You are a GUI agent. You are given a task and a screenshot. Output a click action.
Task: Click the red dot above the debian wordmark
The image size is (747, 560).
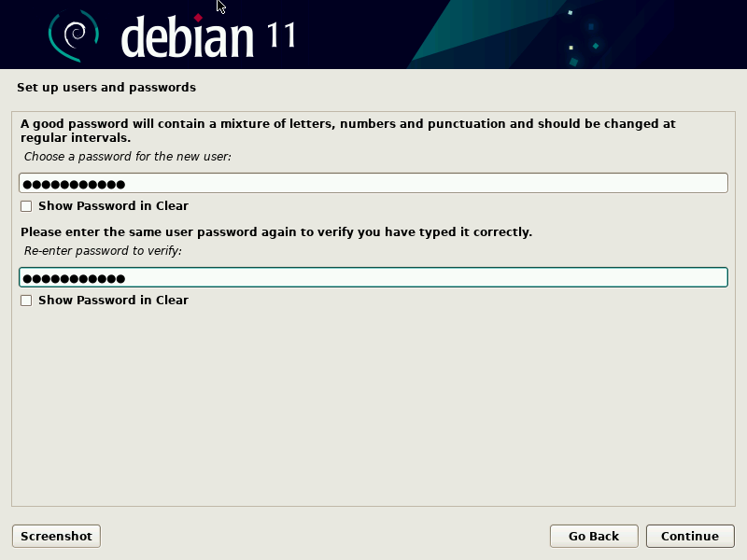coord(198,18)
